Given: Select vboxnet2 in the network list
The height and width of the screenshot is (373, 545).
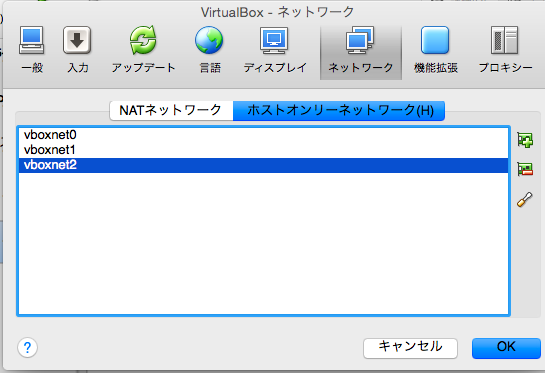Looking at the screenshot, I should 264,165.
